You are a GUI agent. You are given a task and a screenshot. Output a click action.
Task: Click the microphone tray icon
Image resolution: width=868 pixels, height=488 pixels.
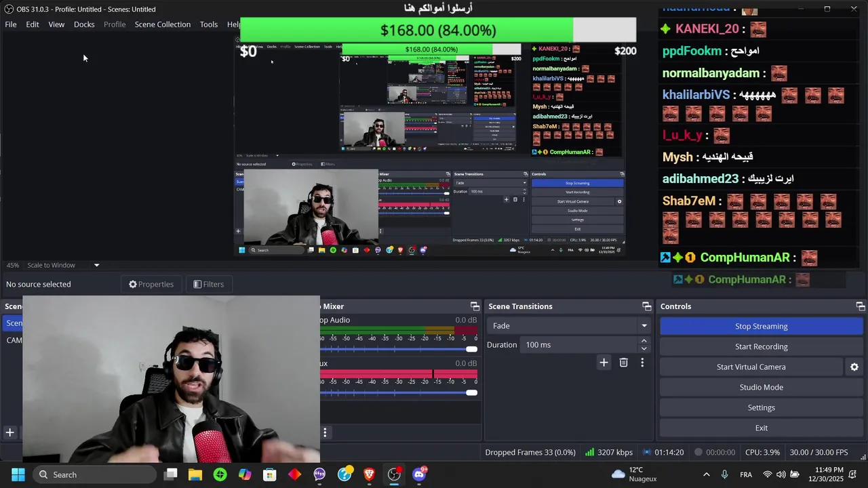724,474
